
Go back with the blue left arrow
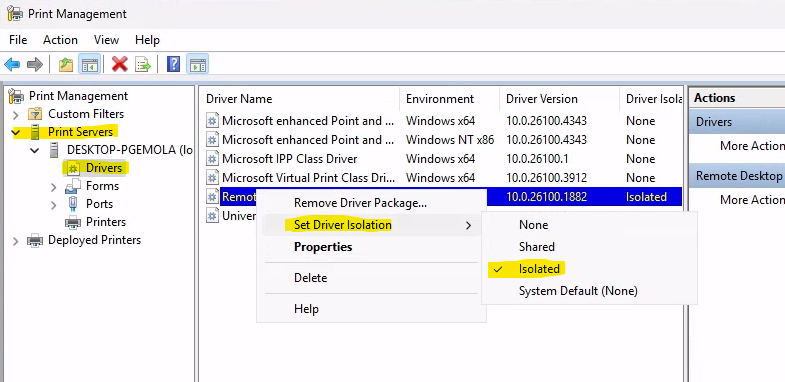[x=12, y=64]
